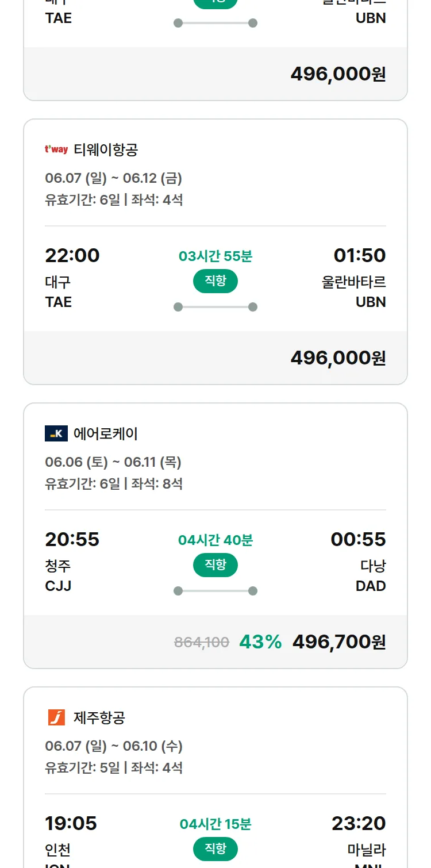Screen dimensions: 431x868
Task: Select the 496,000원 price on t'way card
Action: pos(338,358)
